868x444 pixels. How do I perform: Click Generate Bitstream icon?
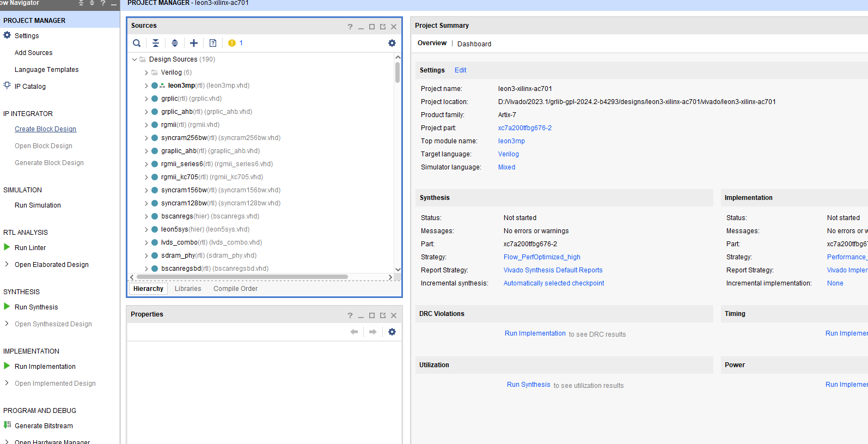tap(7, 425)
